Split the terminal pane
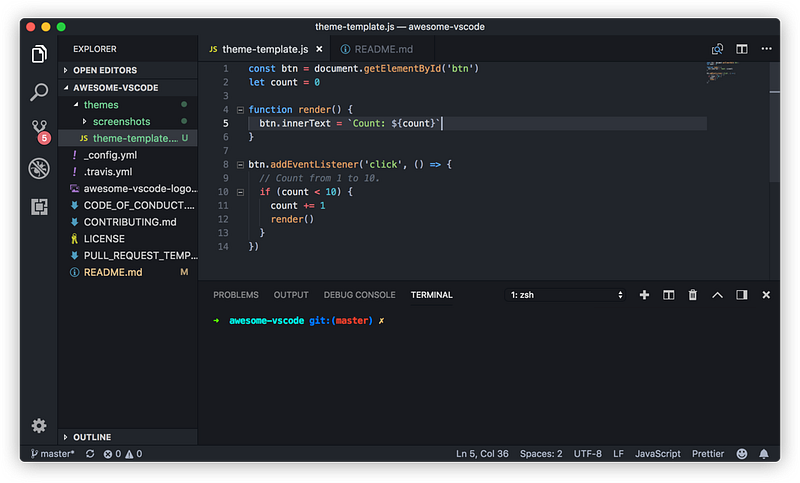 pyautogui.click(x=668, y=295)
